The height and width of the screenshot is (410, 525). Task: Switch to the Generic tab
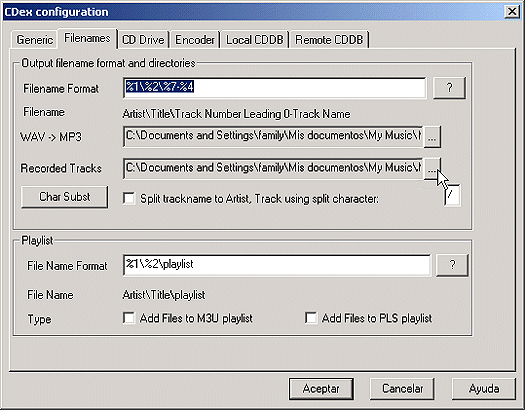(34, 40)
